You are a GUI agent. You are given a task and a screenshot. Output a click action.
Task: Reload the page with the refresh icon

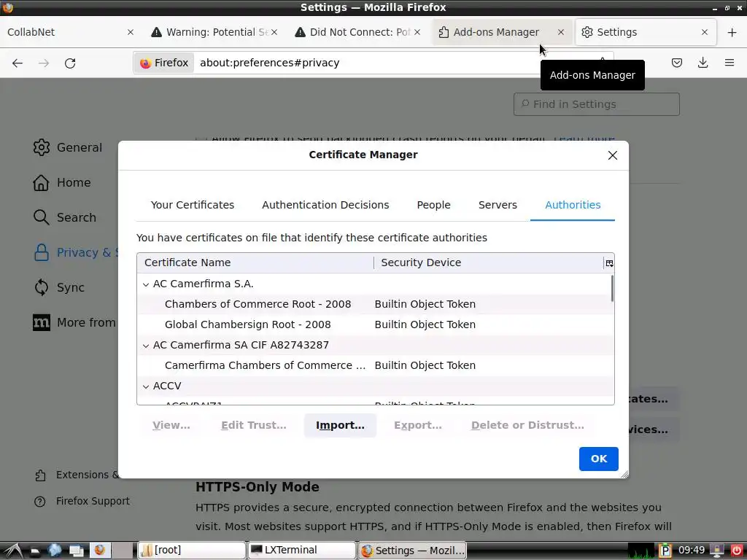(70, 63)
